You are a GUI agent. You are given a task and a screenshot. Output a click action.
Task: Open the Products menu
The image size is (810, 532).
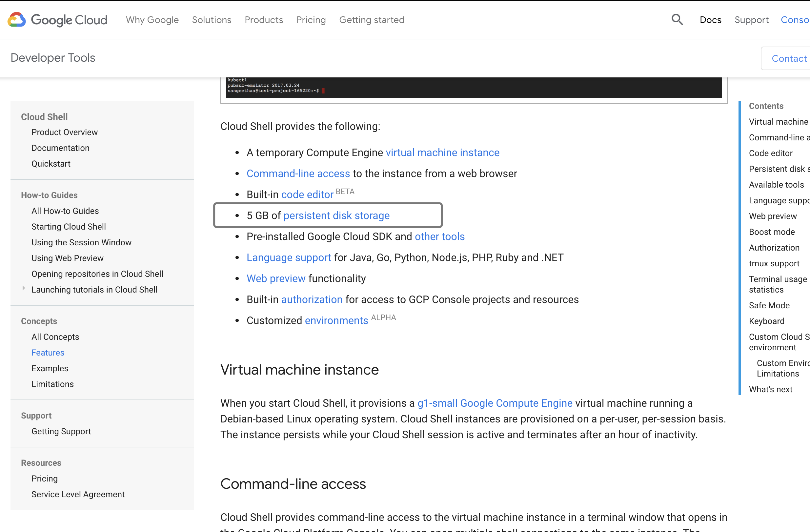pyautogui.click(x=263, y=20)
